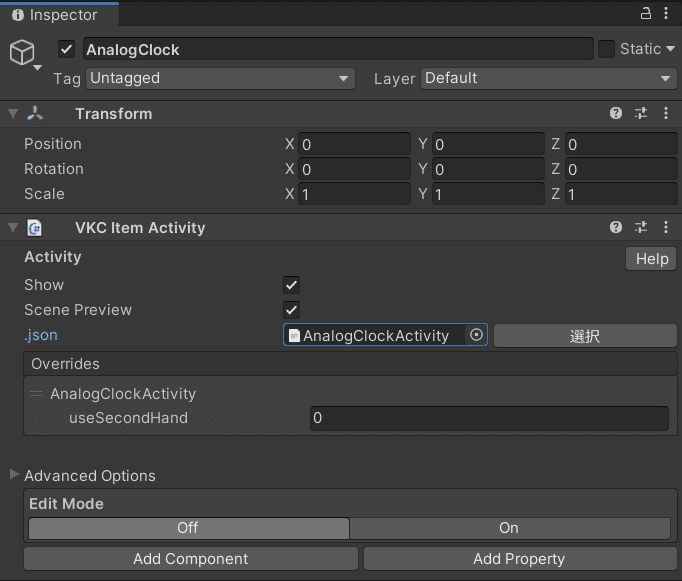The width and height of the screenshot is (682, 581).
Task: Open VKC Item Activity preset settings
Action: point(641,228)
